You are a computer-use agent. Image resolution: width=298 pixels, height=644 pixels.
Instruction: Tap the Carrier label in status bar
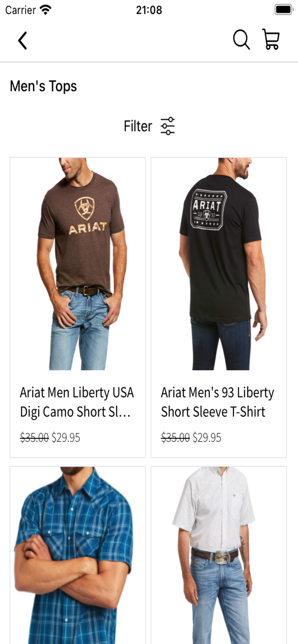21,10
